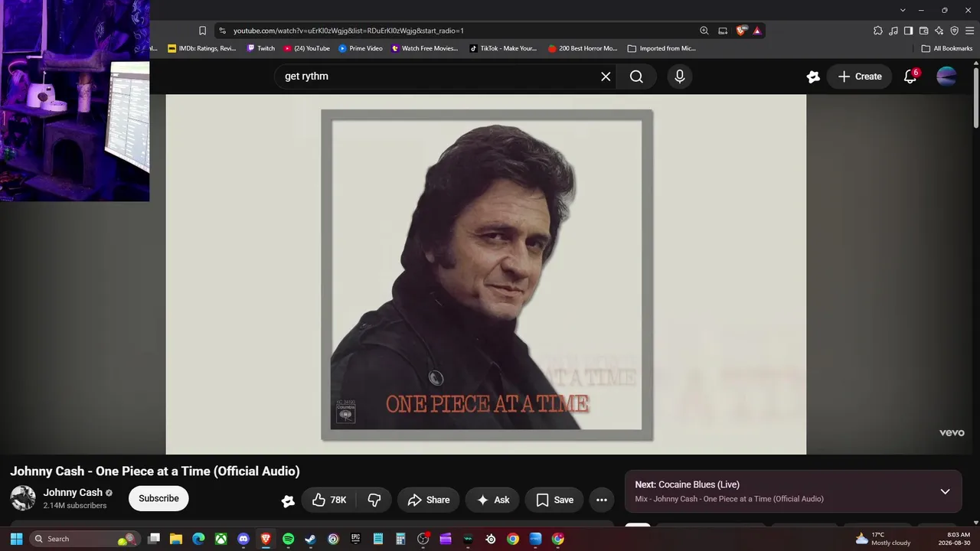Open picture-in-picture icon in address bar
The image size is (980, 551).
point(723,31)
